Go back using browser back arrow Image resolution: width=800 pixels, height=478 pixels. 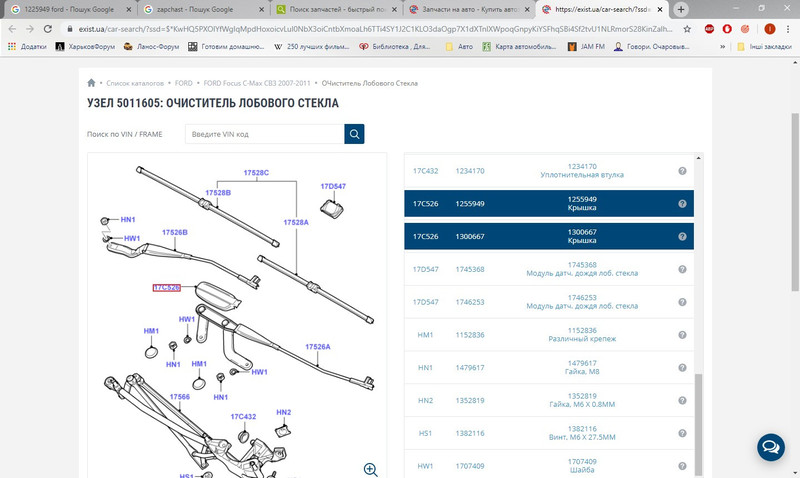[12, 29]
